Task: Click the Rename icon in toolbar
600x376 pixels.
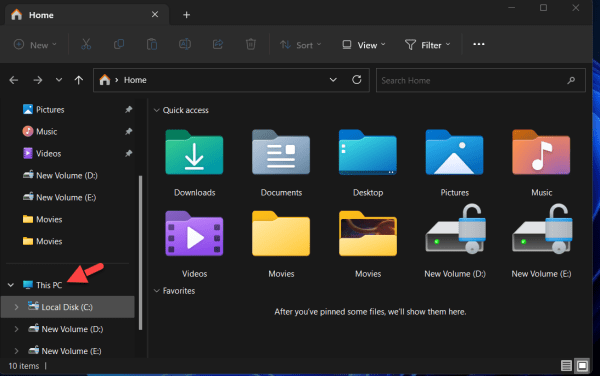Action: pos(185,44)
